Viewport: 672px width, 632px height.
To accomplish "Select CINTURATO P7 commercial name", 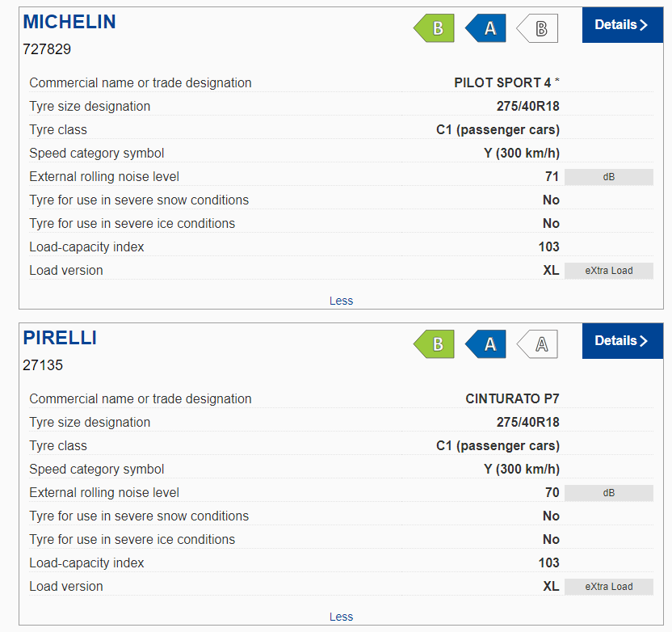I will pos(512,398).
